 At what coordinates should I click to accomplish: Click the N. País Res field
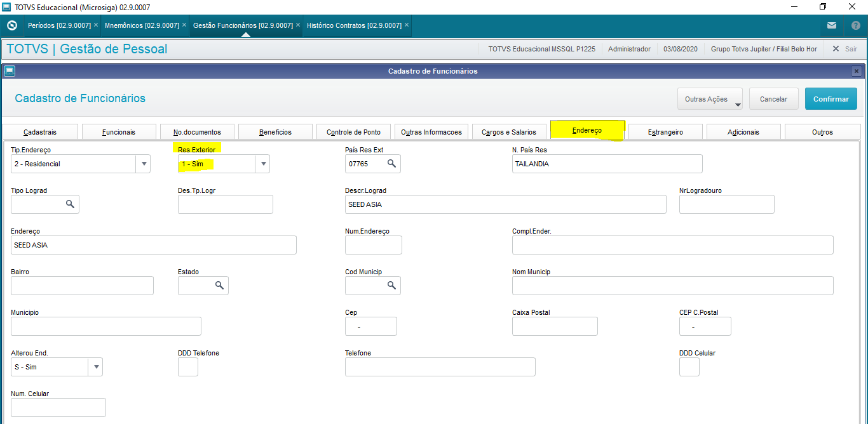[x=607, y=164]
